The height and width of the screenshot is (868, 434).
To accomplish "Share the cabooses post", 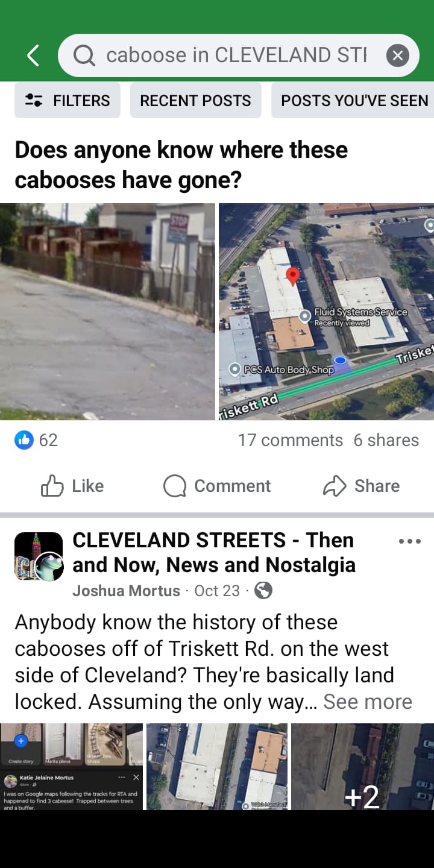I will tap(361, 486).
